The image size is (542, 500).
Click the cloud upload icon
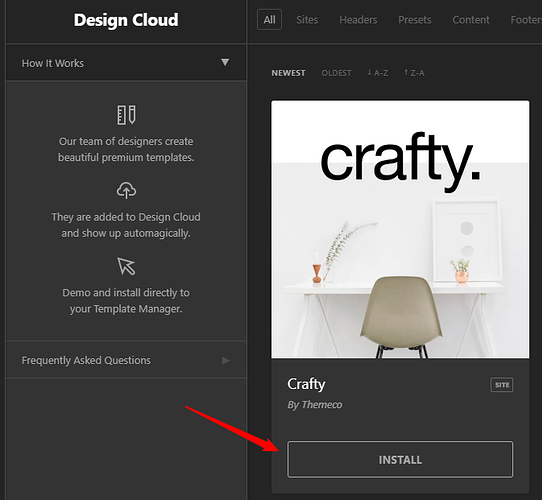pos(126,190)
